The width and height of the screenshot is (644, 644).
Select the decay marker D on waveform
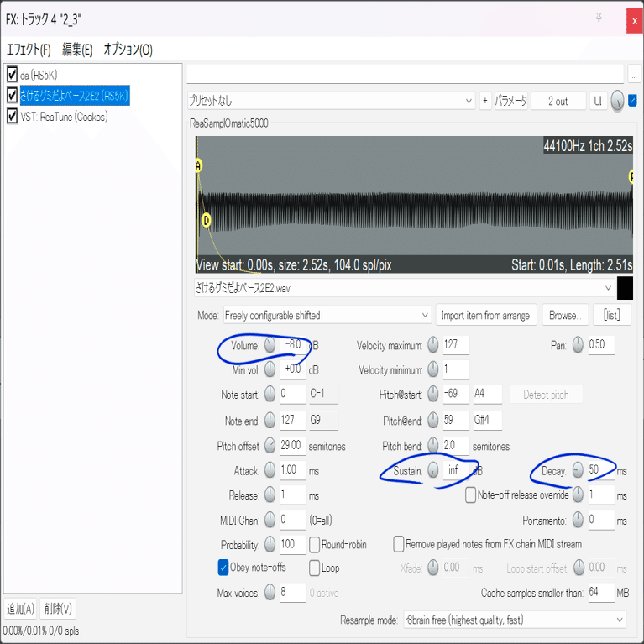pos(207,221)
